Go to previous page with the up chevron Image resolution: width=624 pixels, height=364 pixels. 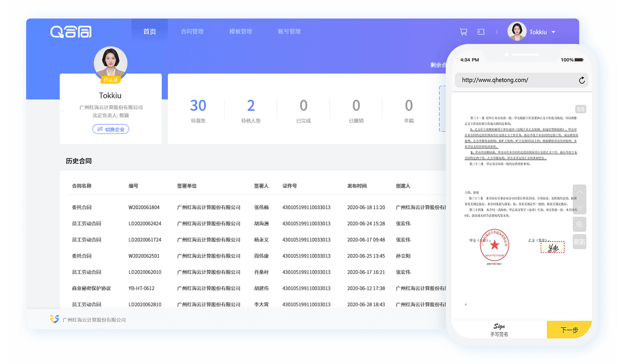(x=579, y=192)
